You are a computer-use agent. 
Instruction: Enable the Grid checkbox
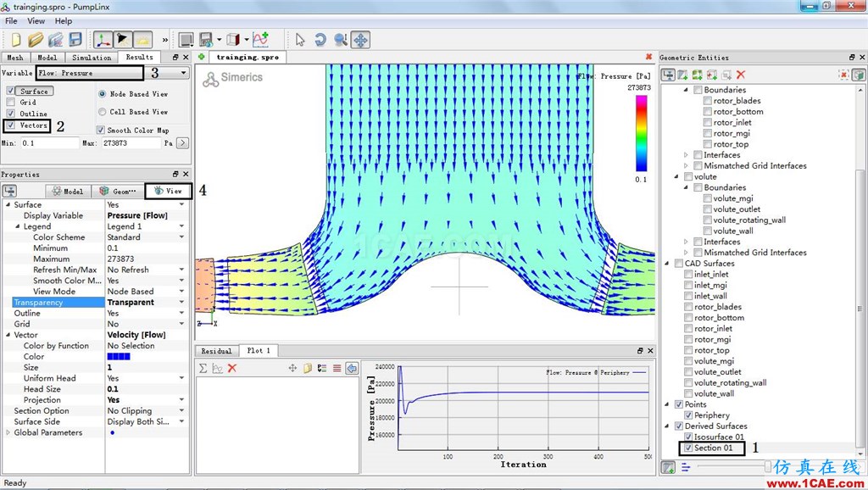click(10, 102)
